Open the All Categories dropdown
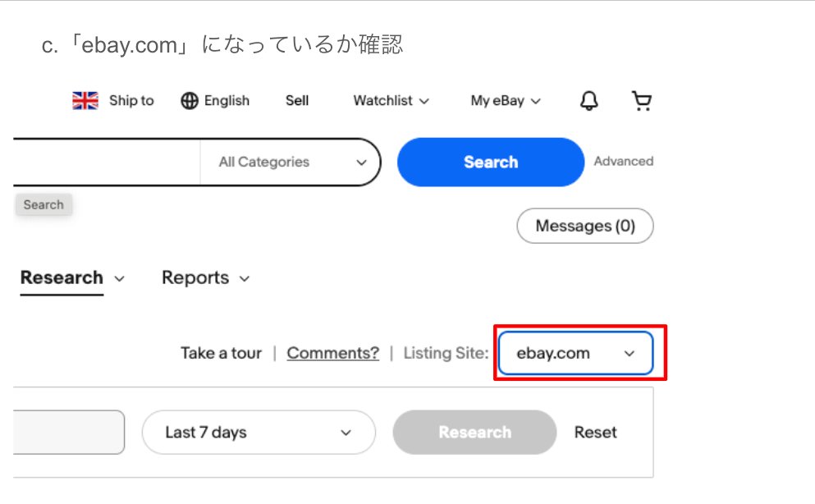 (x=291, y=163)
